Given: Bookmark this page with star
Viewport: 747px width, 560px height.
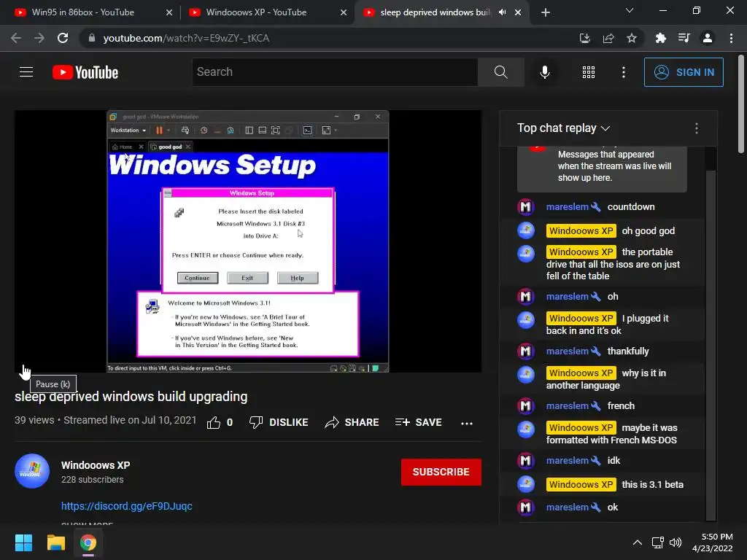Looking at the screenshot, I should pyautogui.click(x=632, y=38).
